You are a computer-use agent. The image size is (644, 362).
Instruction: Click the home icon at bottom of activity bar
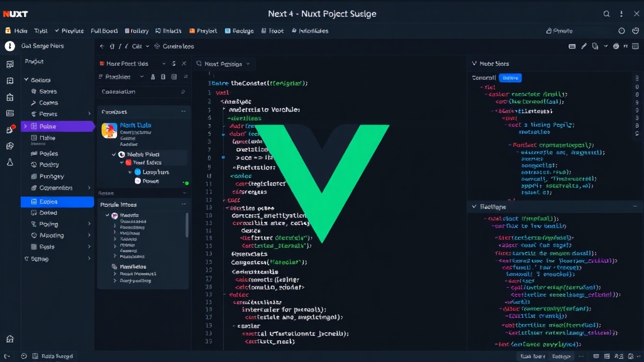pos(10,339)
